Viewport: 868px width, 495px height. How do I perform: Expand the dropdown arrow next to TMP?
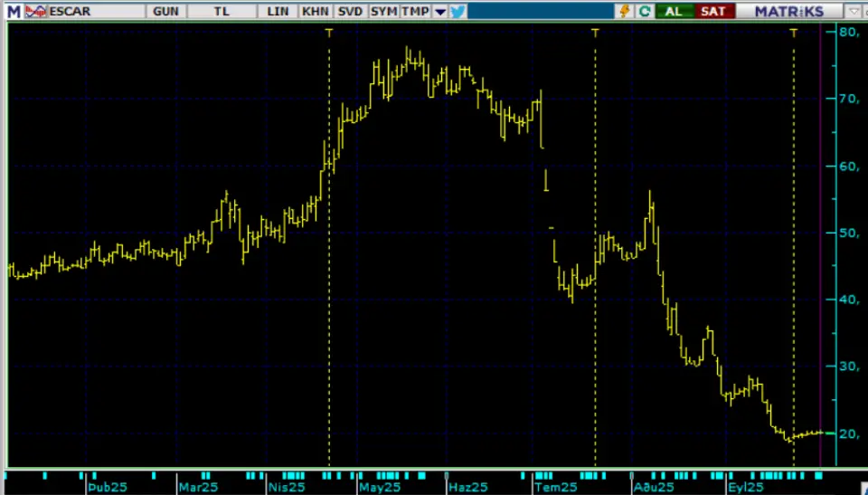click(439, 11)
